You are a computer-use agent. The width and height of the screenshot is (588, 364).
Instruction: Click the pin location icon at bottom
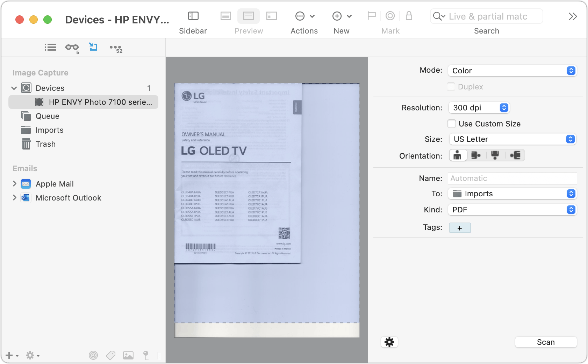coord(146,355)
